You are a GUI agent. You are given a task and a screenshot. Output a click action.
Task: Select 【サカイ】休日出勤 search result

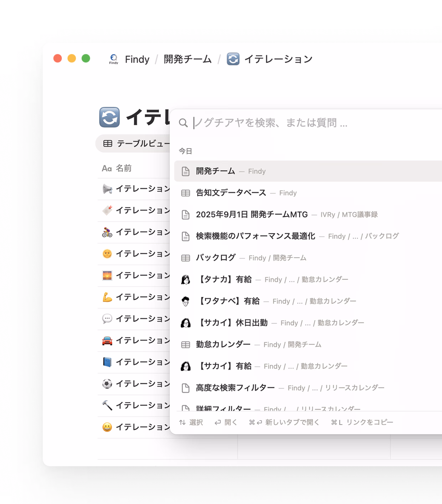233,323
